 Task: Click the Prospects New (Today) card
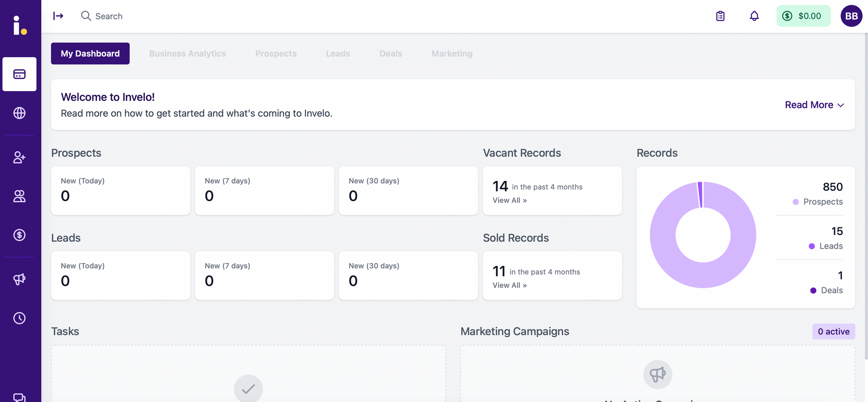coord(121,191)
